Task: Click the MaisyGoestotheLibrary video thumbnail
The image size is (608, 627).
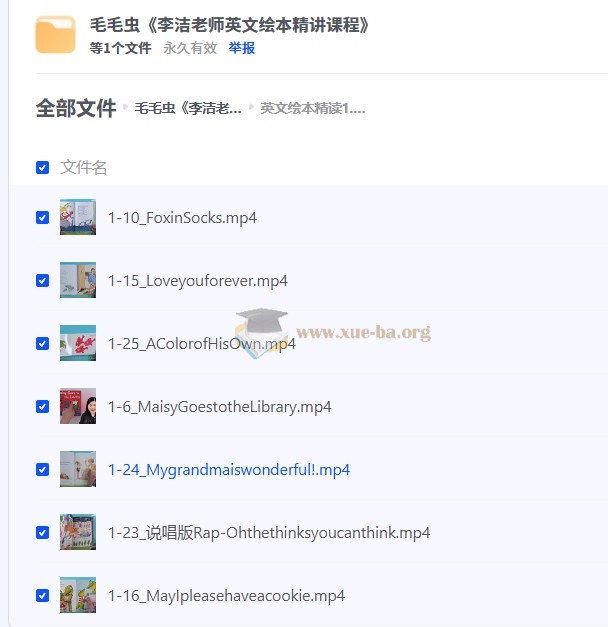Action: pyautogui.click(x=78, y=406)
